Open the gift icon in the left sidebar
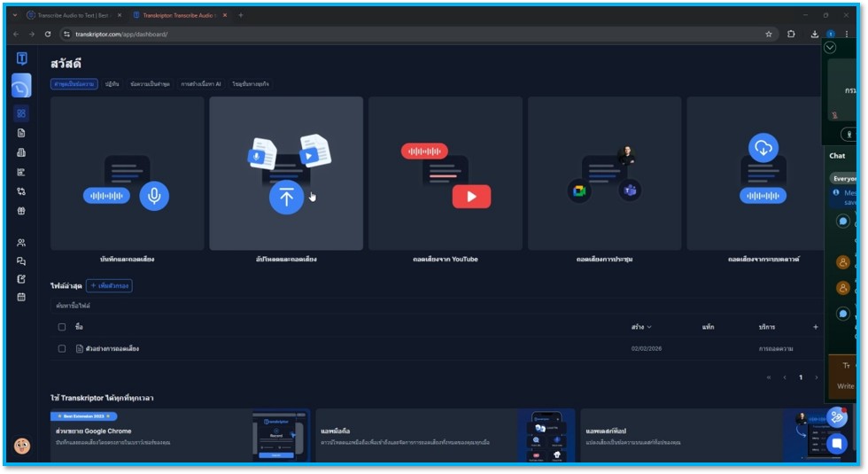This screenshot has height=474, width=868. (x=21, y=211)
